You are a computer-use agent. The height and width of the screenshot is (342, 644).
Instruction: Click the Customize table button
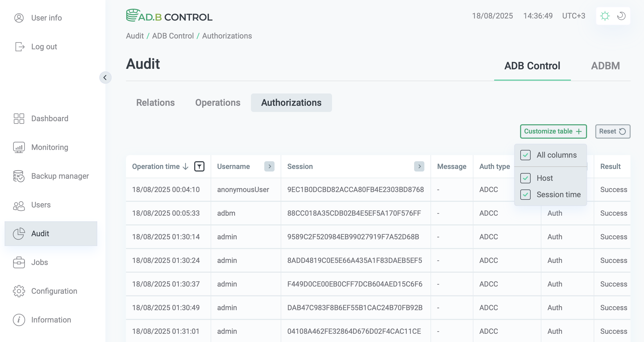(553, 131)
